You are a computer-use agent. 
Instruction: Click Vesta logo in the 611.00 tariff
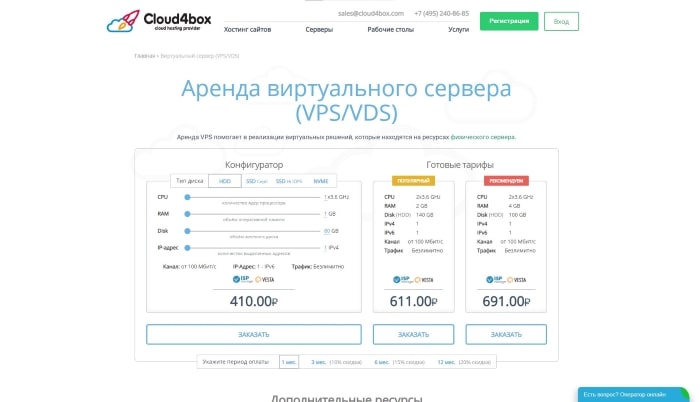pyautogui.click(x=424, y=280)
